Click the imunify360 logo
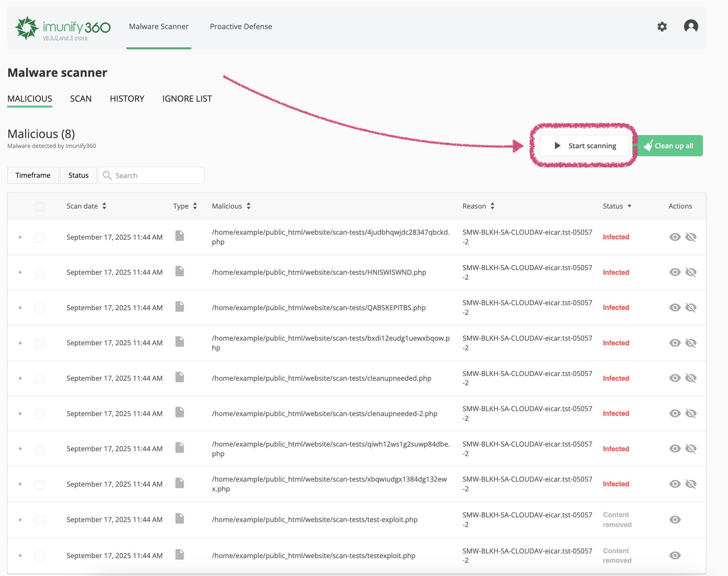The image size is (728, 576). click(x=63, y=28)
